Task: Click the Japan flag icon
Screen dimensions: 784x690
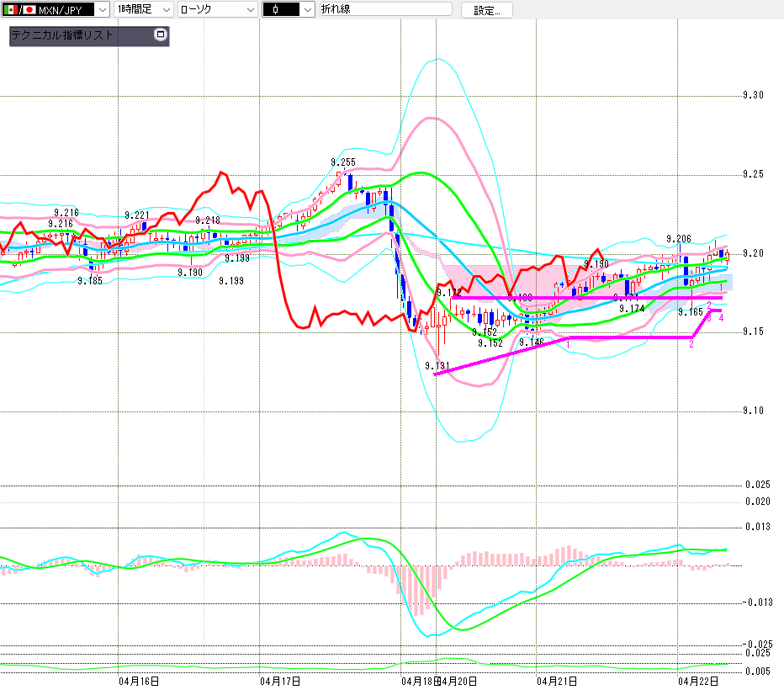Action: coord(29,10)
